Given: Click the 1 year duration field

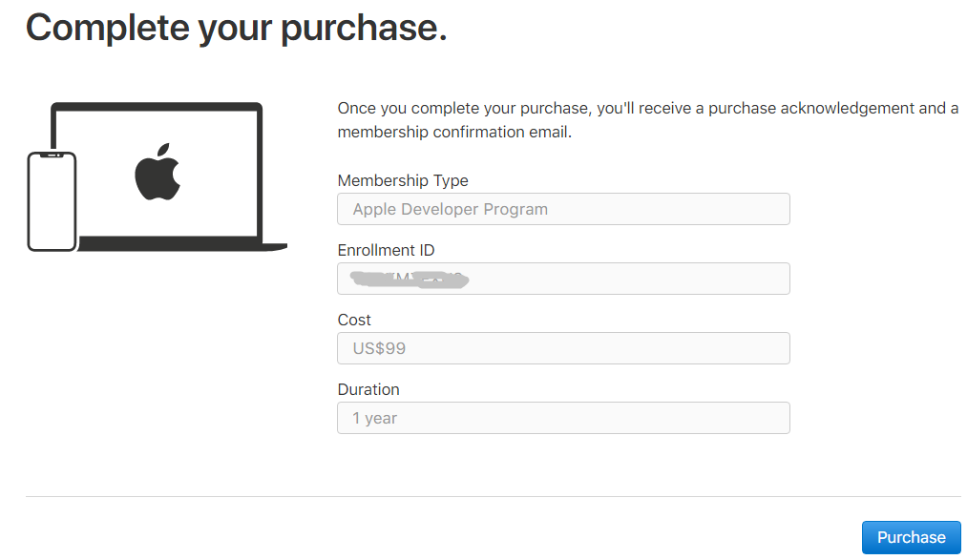Looking at the screenshot, I should [x=563, y=418].
